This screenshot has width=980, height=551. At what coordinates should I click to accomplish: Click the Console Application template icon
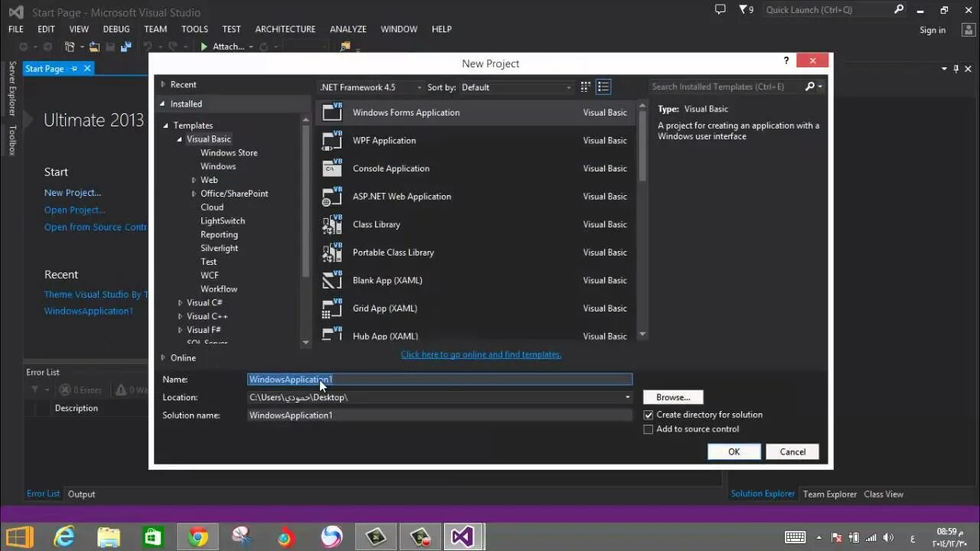332,168
